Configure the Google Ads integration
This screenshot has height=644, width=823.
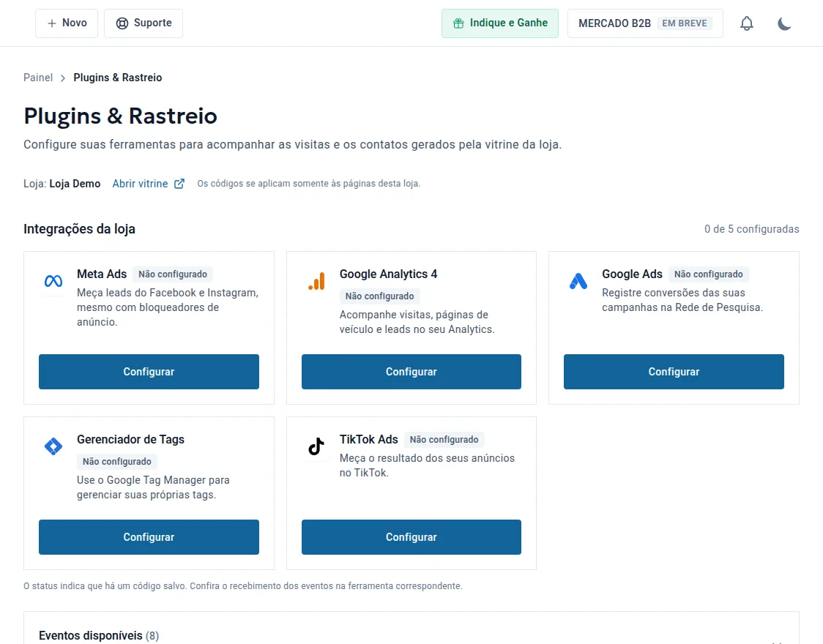[674, 372]
